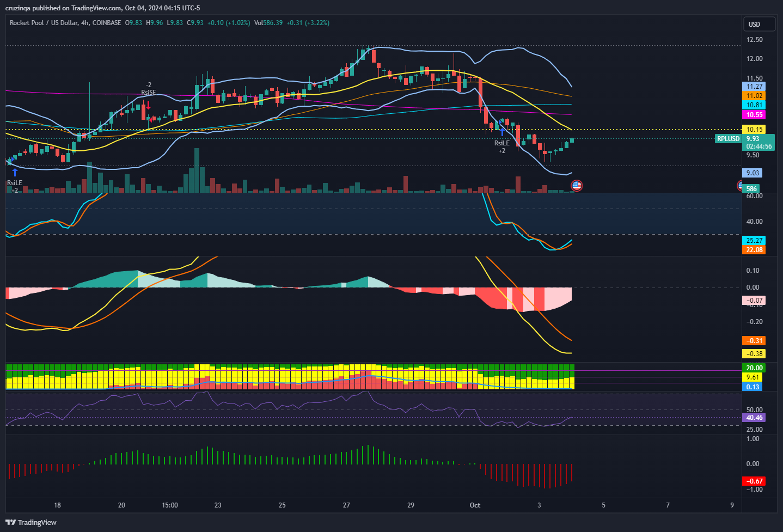Click the yellow 9.61 indicator label
This screenshot has width=783, height=532.
(x=753, y=377)
